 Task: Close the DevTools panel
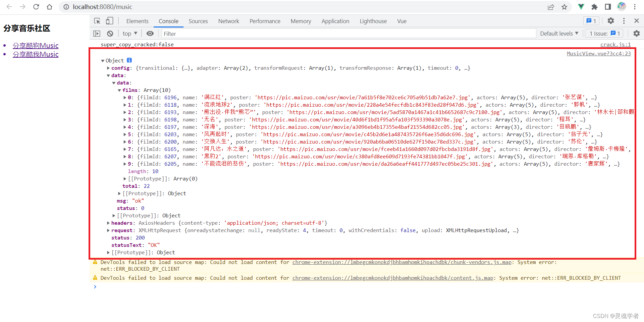click(637, 21)
